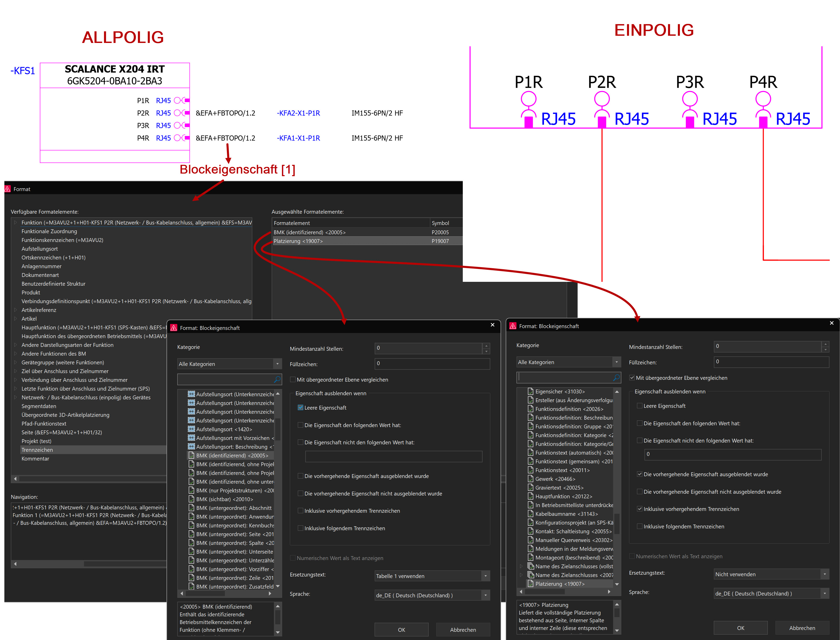Click OK in right Blockeigenschaft dialog
This screenshot has width=840, height=640.
click(x=740, y=628)
